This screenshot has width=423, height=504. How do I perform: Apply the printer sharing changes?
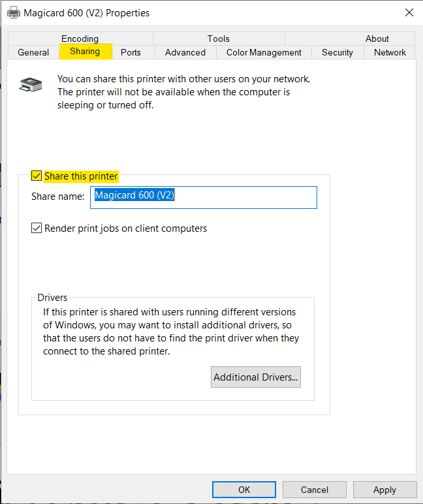(x=384, y=490)
